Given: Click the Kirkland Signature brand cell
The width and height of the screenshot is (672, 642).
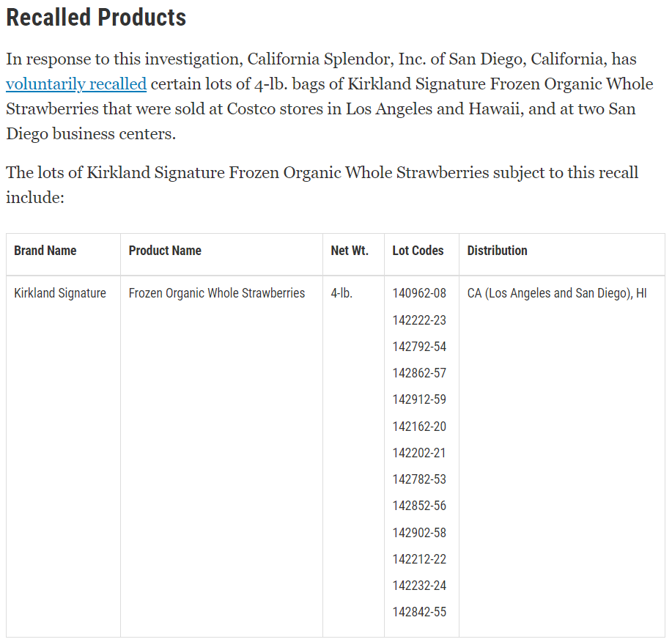Looking at the screenshot, I should (x=60, y=293).
